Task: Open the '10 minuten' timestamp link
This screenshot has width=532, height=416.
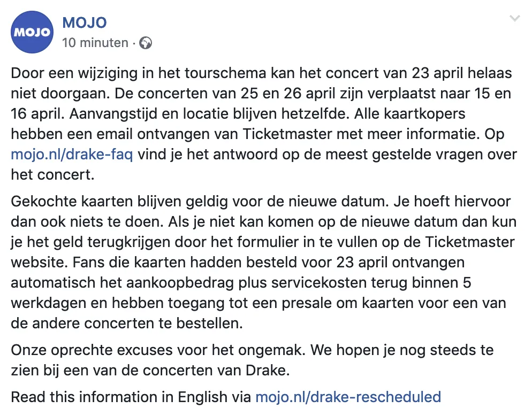Action: [x=95, y=43]
